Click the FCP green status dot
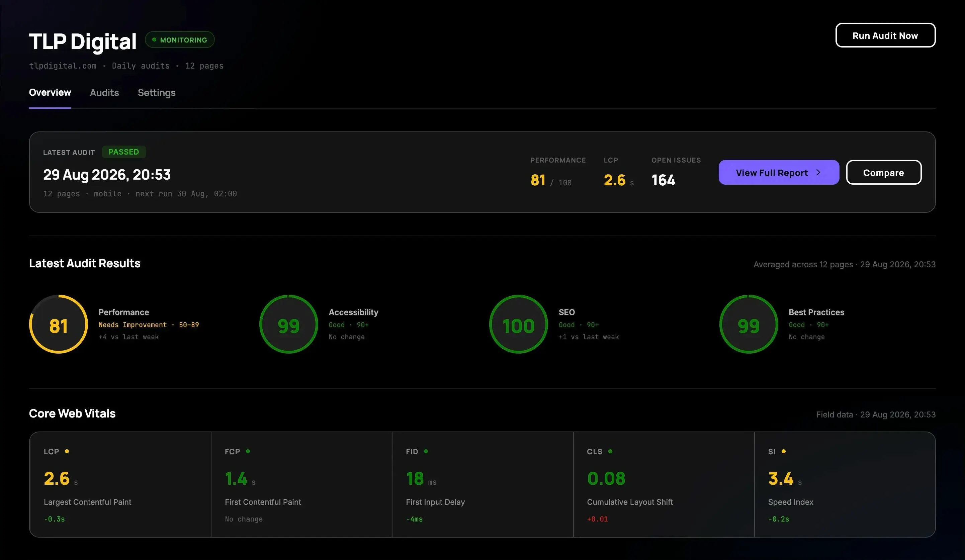 pos(248,451)
